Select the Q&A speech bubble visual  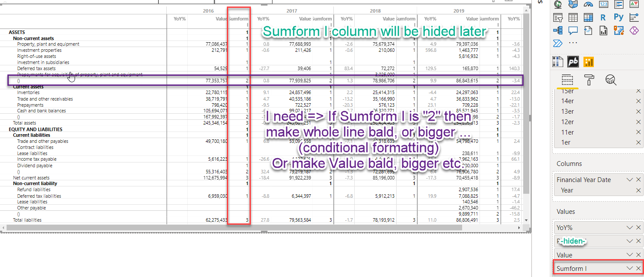[x=573, y=30]
